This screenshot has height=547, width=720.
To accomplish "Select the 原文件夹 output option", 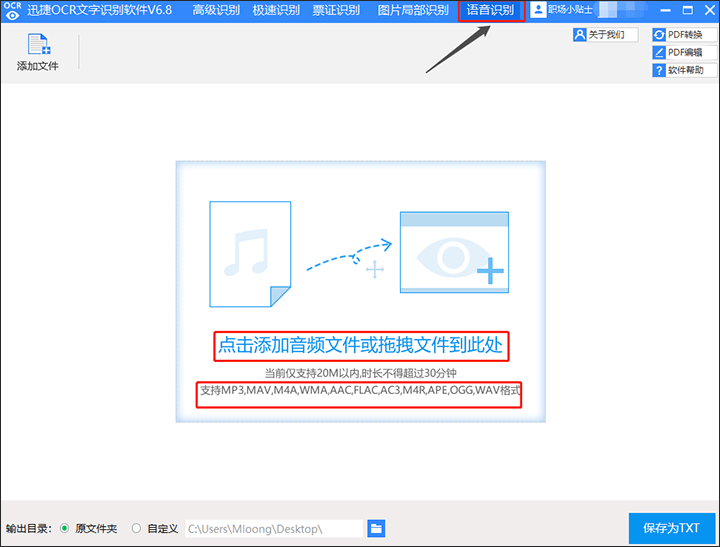I will point(66,528).
